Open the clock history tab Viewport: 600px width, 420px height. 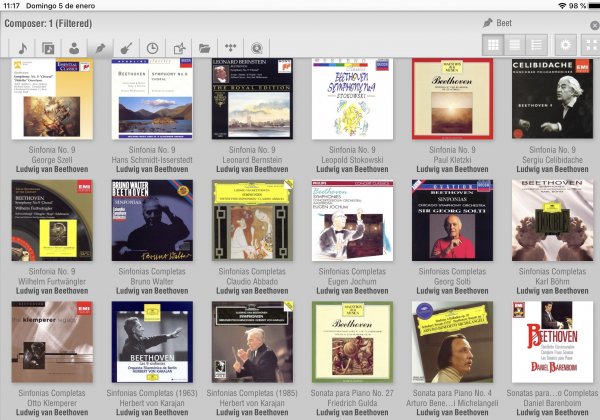[x=152, y=48]
